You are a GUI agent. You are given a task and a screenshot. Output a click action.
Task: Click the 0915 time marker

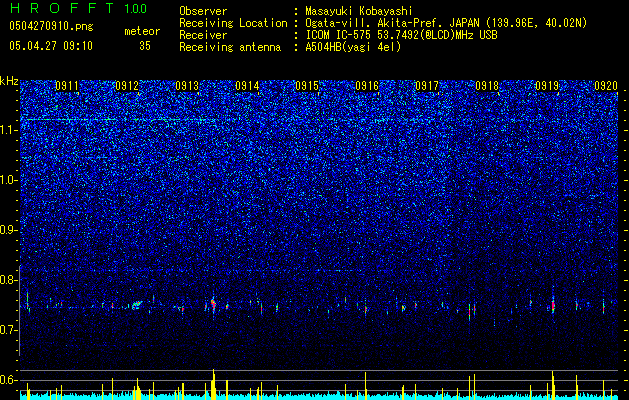coord(307,86)
